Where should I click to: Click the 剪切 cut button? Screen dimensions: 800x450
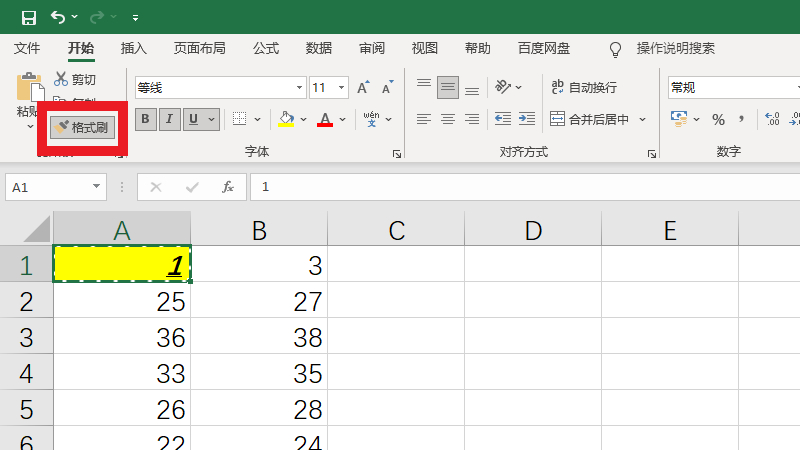click(76, 79)
